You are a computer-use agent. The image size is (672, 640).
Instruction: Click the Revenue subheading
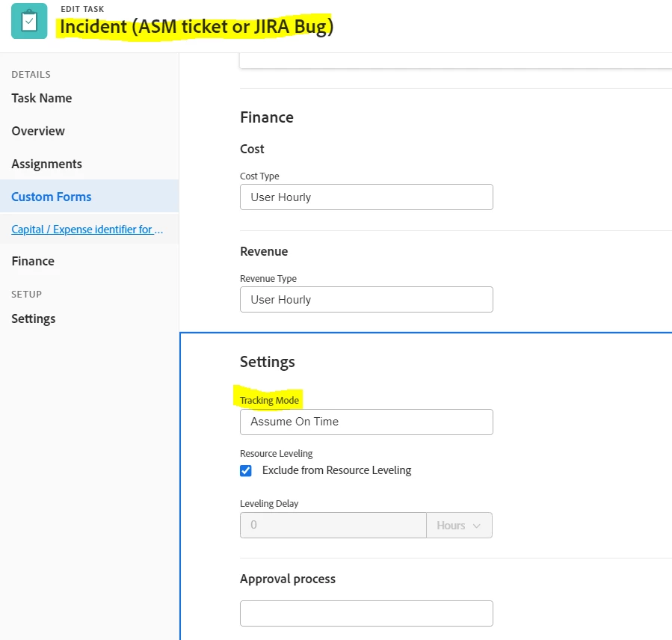(x=264, y=252)
